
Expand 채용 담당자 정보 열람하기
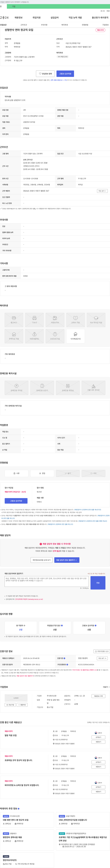point(67,560)
